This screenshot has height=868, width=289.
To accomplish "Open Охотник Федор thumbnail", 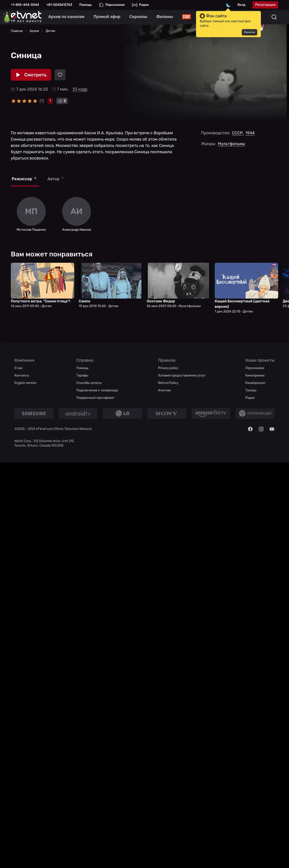I will 178,281.
